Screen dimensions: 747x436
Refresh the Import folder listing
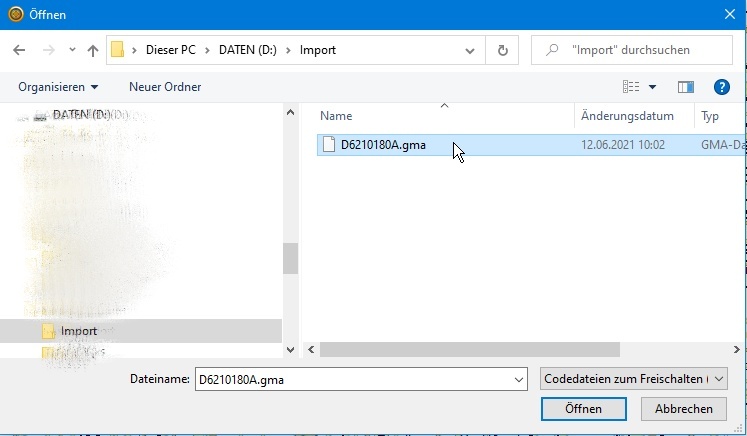[502, 50]
